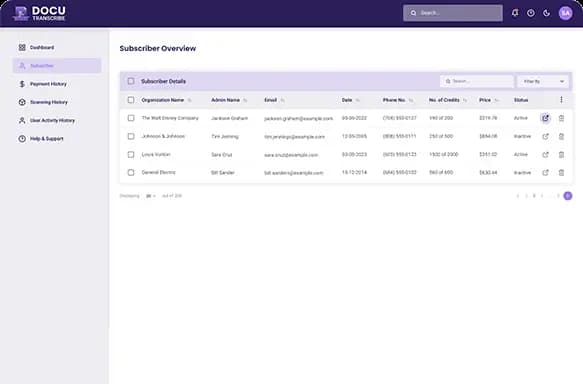Delete the Johnson & Johnson row

[561, 136]
